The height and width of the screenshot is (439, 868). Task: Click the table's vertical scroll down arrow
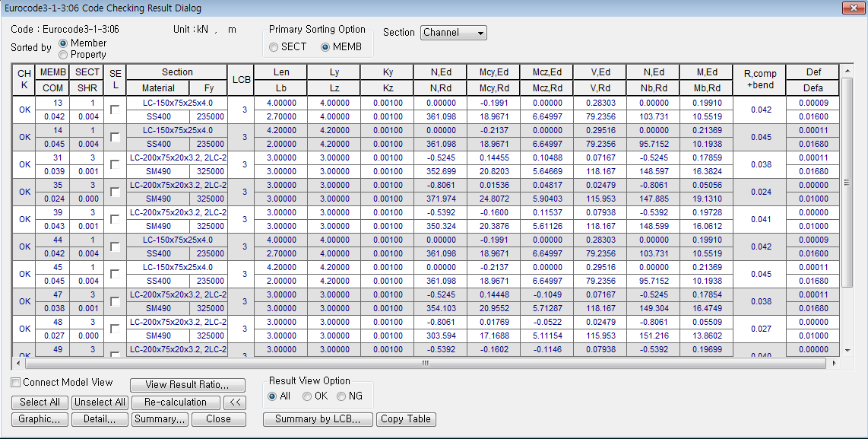coord(847,350)
